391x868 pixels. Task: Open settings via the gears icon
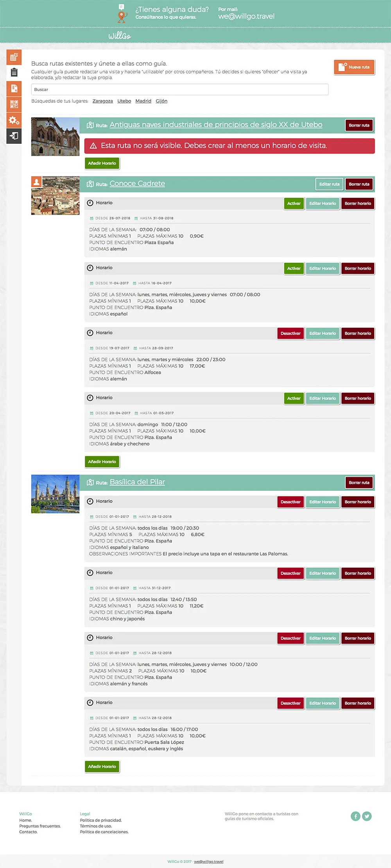click(14, 120)
